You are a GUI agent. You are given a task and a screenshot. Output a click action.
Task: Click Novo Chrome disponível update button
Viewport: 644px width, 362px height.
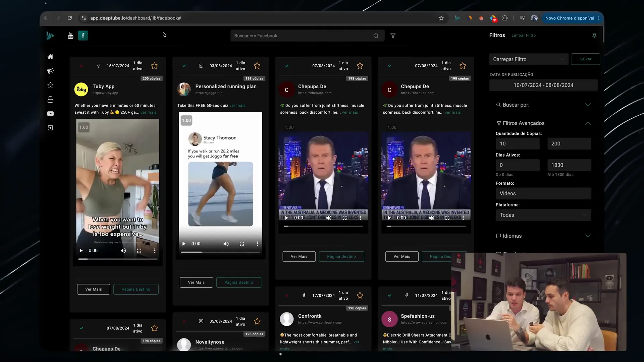[x=572, y=18]
